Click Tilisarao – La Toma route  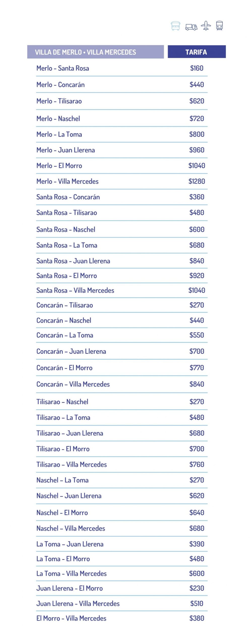[x=63, y=418]
